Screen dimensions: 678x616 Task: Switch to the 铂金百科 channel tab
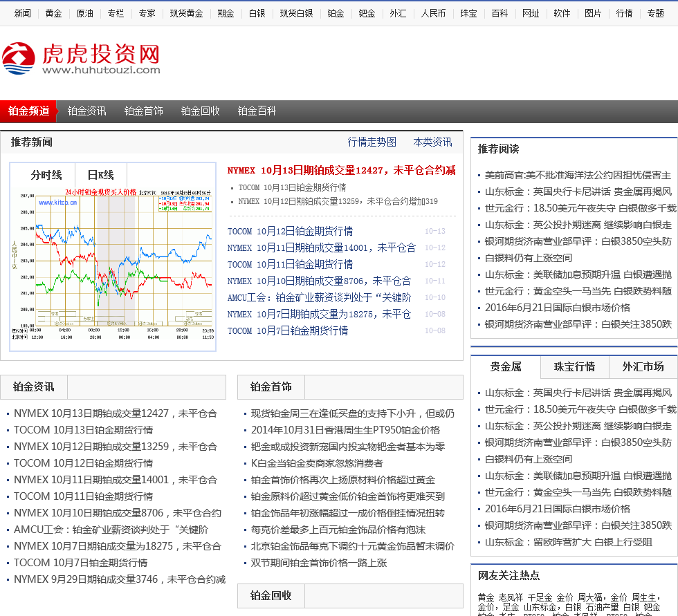pos(257,111)
